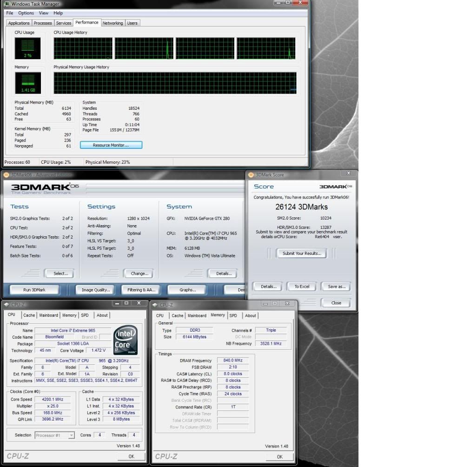The width and height of the screenshot is (476, 467).
Task: Select the Performance tab in Task Manager
Action: coord(87,22)
